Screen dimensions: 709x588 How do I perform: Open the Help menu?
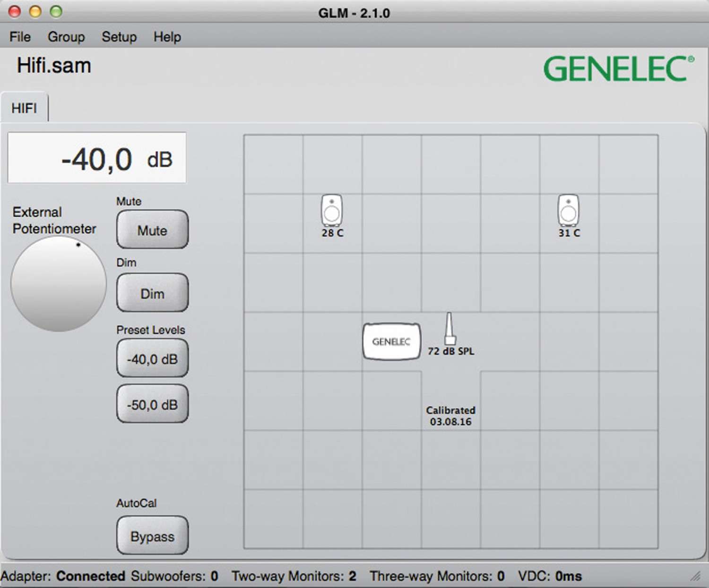(167, 37)
